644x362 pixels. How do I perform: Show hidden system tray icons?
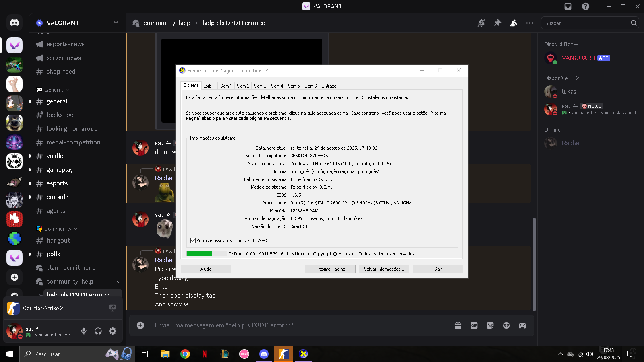pyautogui.click(x=560, y=354)
